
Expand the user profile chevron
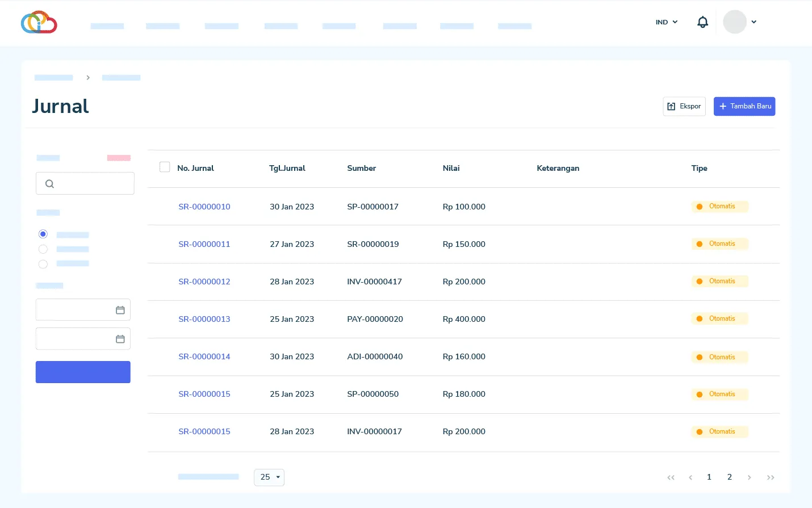[x=754, y=22]
